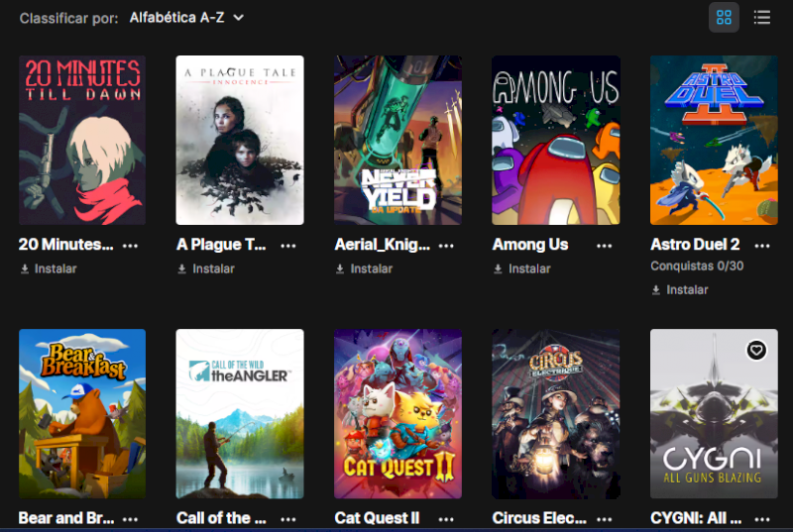Install Aerial_Knight's Never Yield
The height and width of the screenshot is (532, 793).
click(364, 268)
